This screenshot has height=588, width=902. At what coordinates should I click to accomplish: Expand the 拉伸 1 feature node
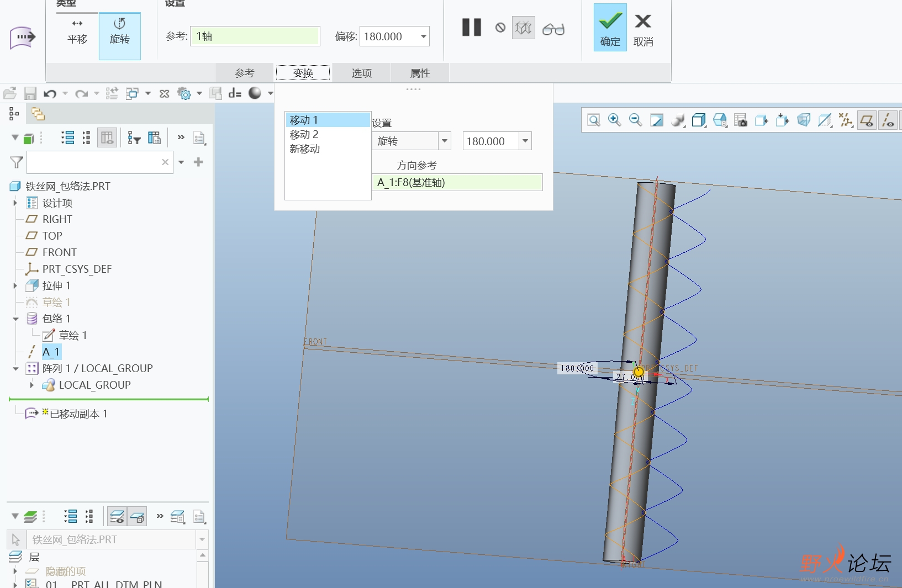[15, 285]
